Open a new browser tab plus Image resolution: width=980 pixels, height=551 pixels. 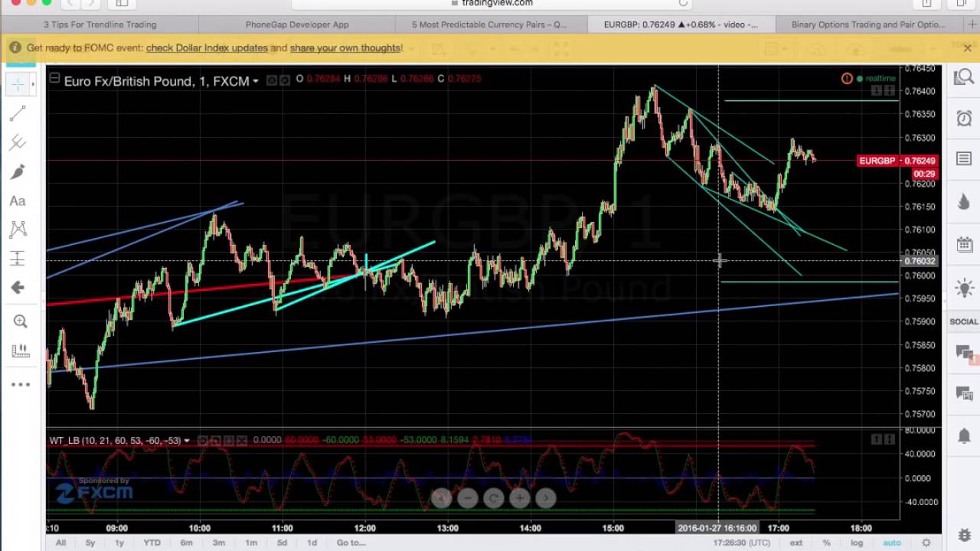pos(972,24)
